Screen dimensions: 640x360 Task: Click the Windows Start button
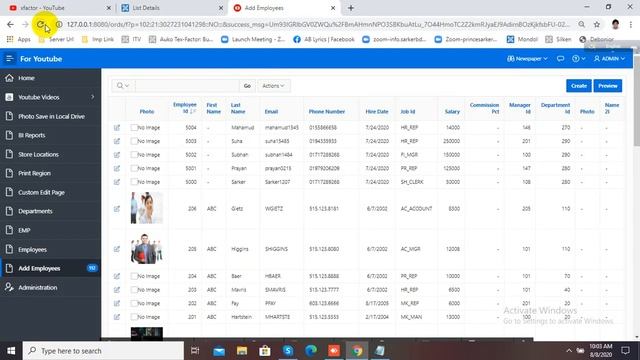[11, 351]
